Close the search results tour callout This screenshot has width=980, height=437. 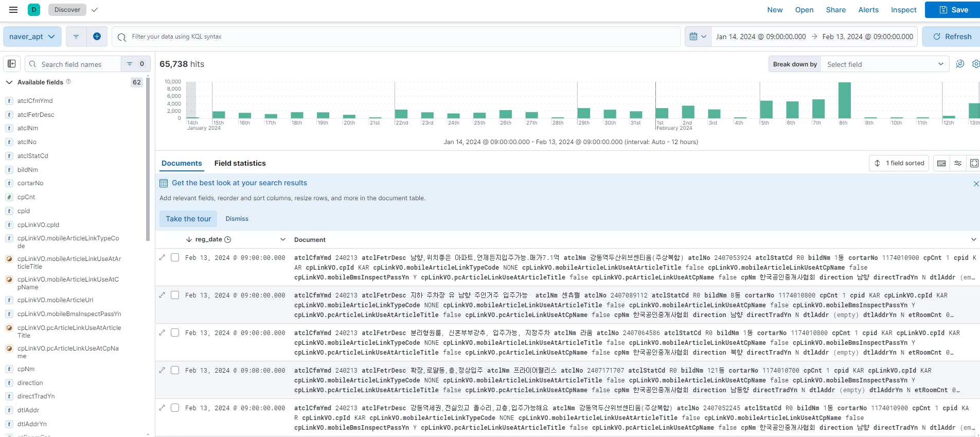[x=976, y=184]
